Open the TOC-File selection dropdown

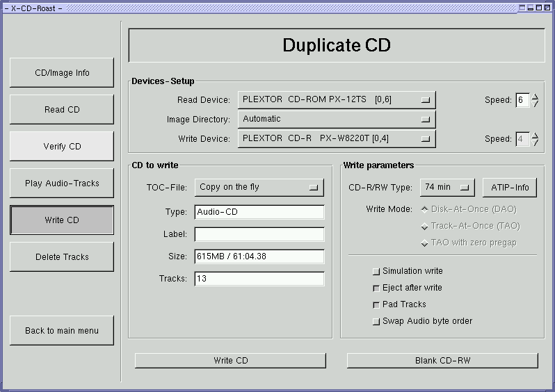[259, 188]
